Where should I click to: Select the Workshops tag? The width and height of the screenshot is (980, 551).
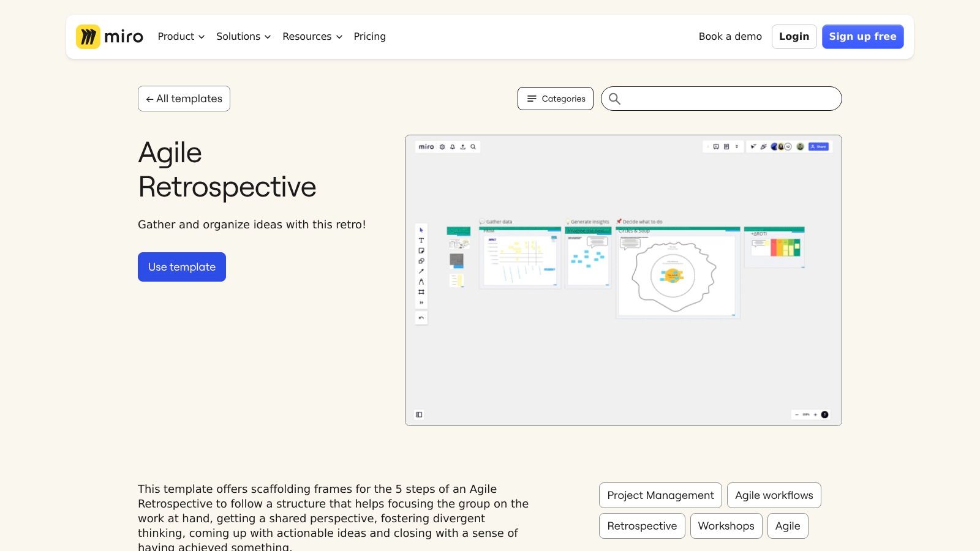tap(726, 526)
